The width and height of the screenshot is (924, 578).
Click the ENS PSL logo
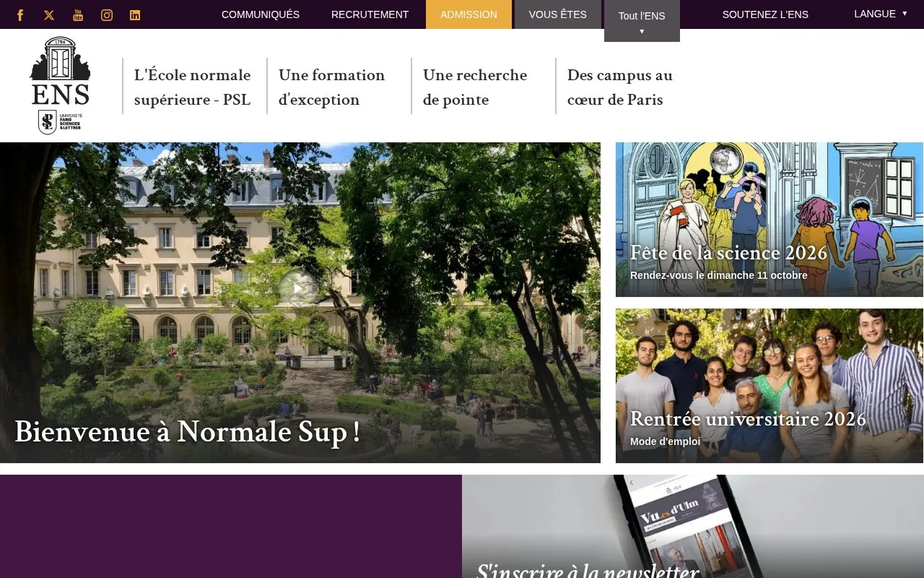pos(60,85)
